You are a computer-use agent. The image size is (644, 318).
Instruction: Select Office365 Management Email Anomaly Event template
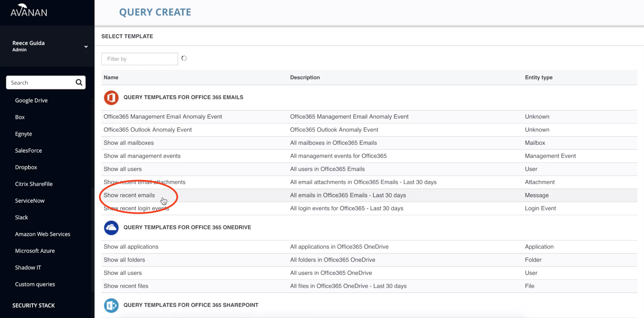point(163,117)
